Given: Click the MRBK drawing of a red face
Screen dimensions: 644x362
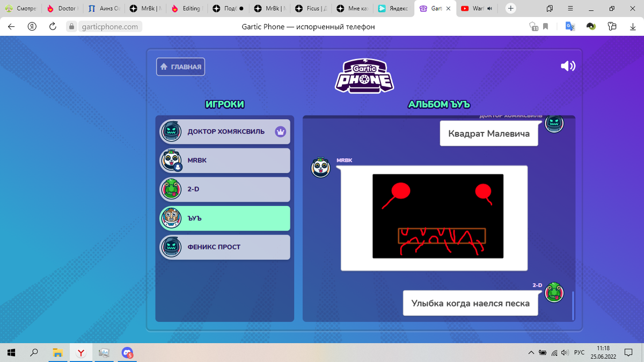Looking at the screenshot, I should tap(438, 216).
